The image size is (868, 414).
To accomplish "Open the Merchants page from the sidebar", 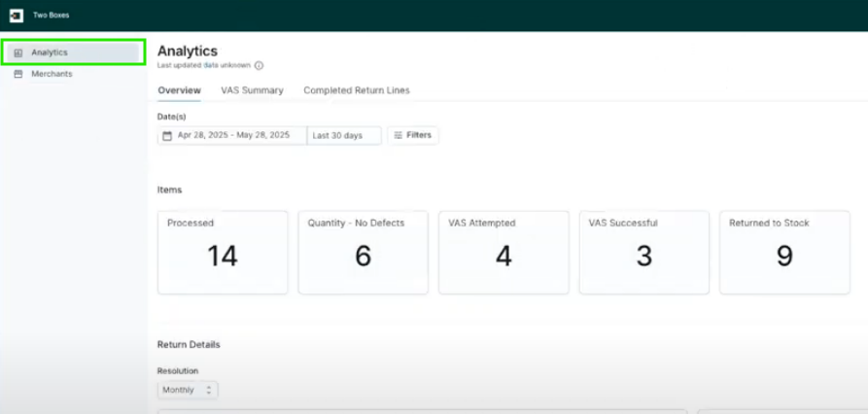I will pyautogui.click(x=51, y=74).
